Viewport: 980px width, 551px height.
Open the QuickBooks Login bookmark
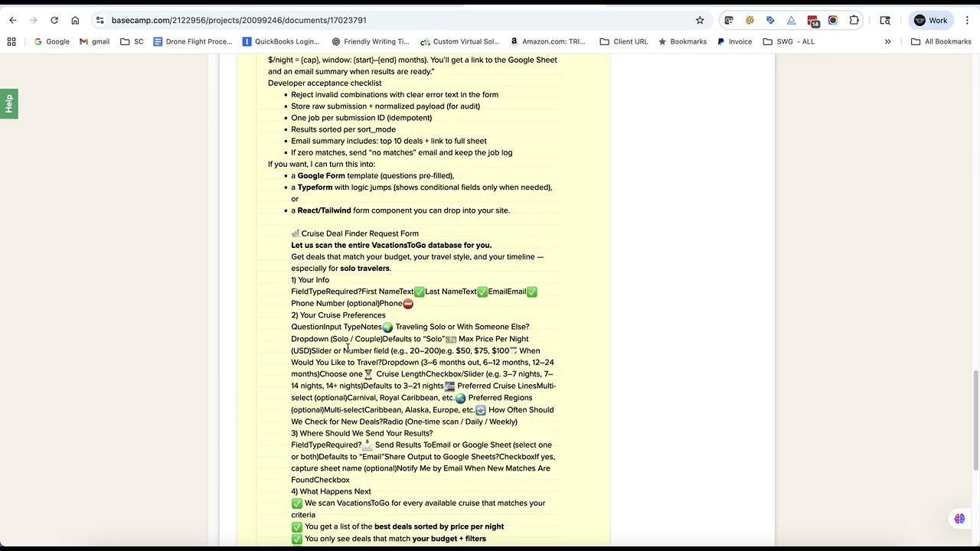tap(280, 41)
